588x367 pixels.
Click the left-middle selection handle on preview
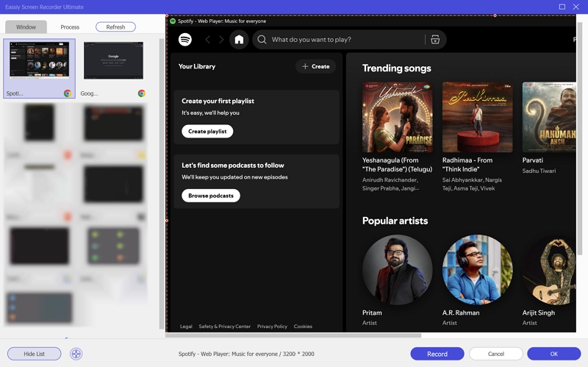167,221
